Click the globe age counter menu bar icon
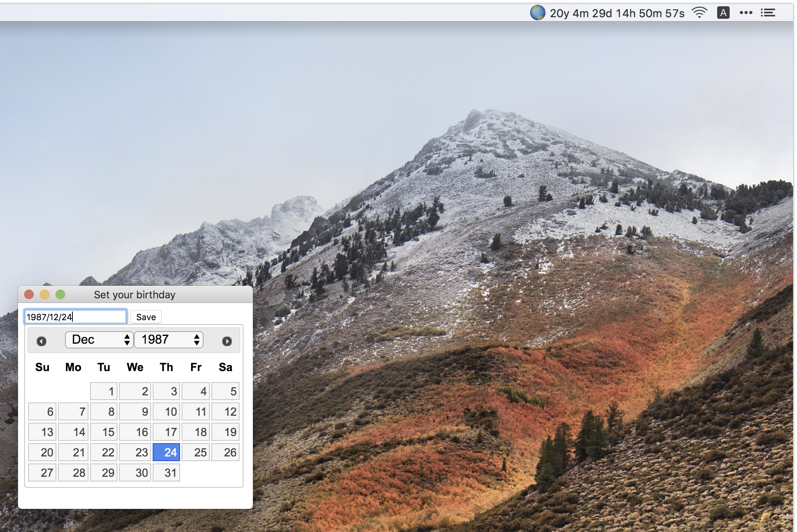 pyautogui.click(x=537, y=13)
